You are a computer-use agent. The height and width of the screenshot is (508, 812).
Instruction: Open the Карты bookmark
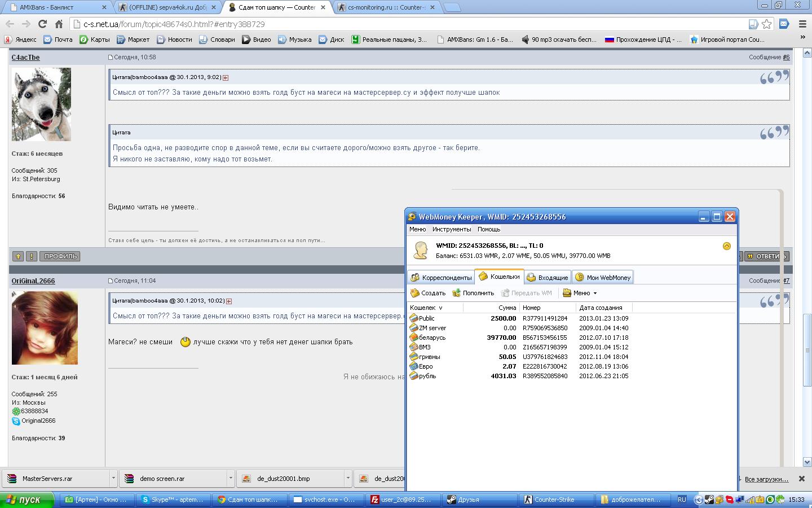[x=95, y=40]
